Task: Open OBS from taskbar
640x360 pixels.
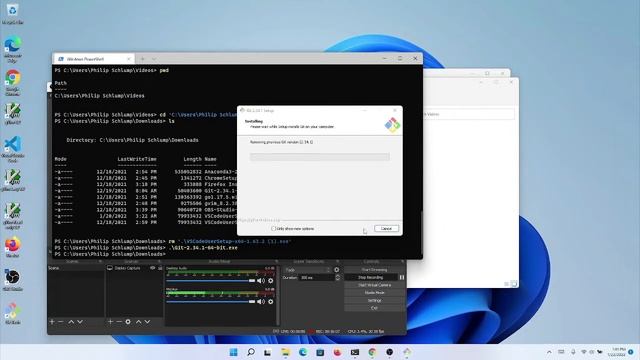Action: pos(389,352)
